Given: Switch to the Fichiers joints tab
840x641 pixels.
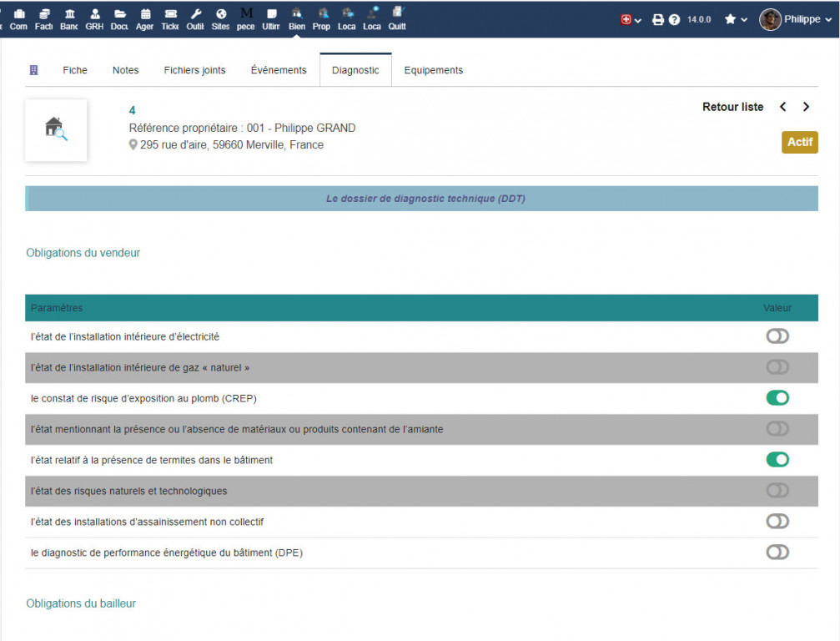Looking at the screenshot, I should pos(194,70).
